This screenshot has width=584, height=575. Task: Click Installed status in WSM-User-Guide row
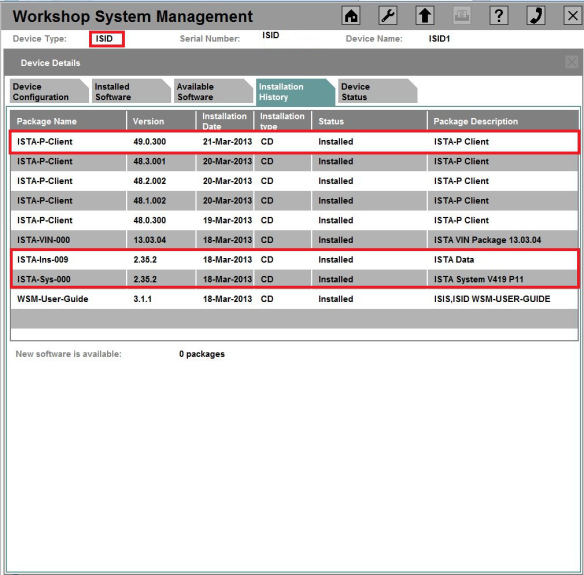tap(336, 299)
